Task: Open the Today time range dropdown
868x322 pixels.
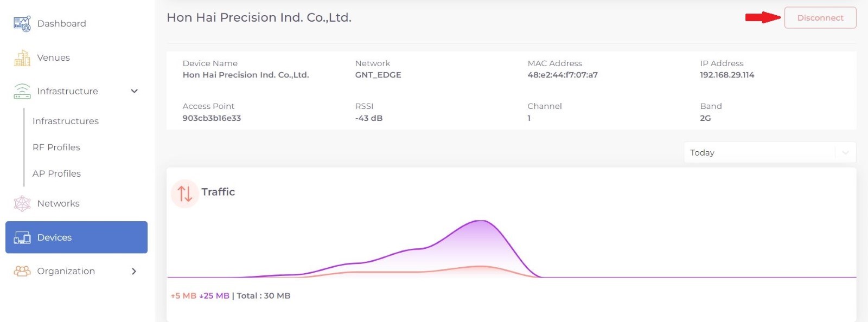Action: 769,153
